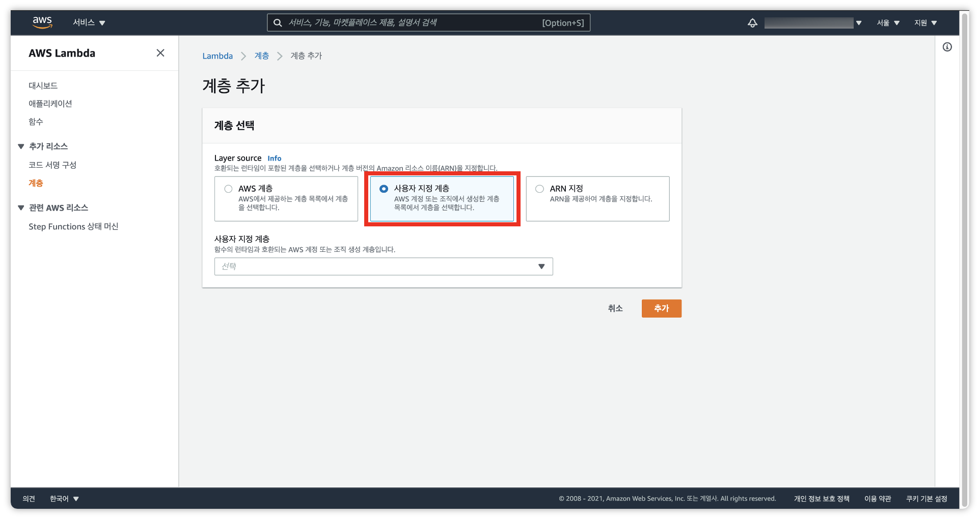Image resolution: width=980 pixels, height=519 pixels.
Task: Collapse the 추가 리소스 section
Action: 21,146
